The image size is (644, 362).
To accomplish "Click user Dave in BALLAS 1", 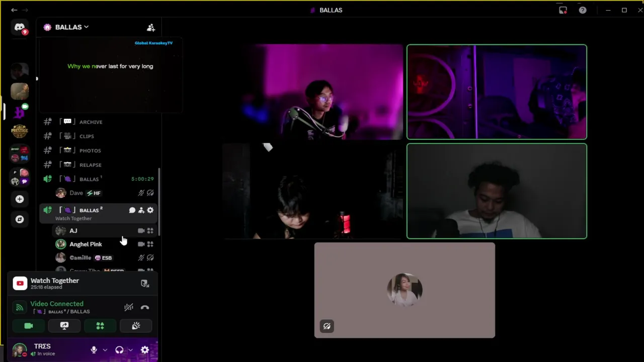I will coord(105,193).
